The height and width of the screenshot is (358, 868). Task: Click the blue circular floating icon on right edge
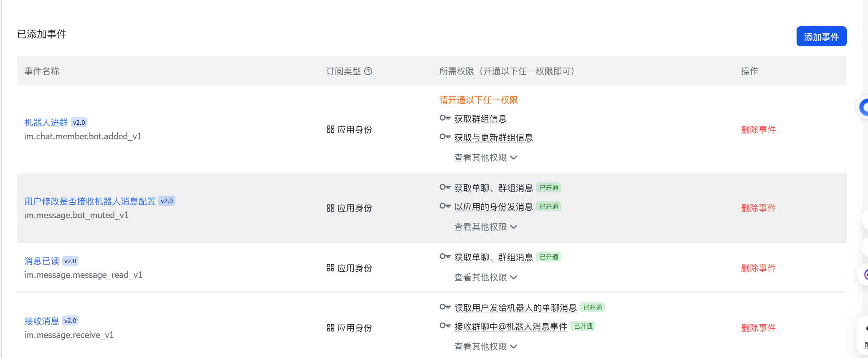pyautogui.click(x=864, y=107)
